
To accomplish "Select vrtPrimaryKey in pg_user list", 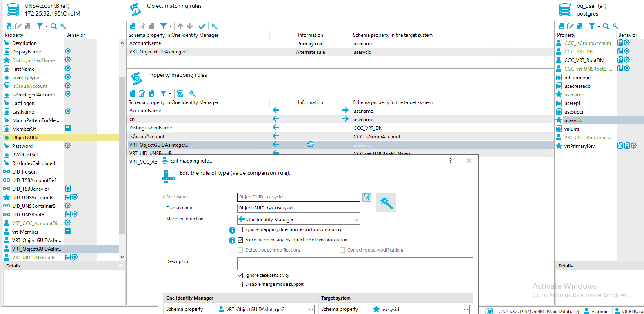I will pyautogui.click(x=579, y=146).
